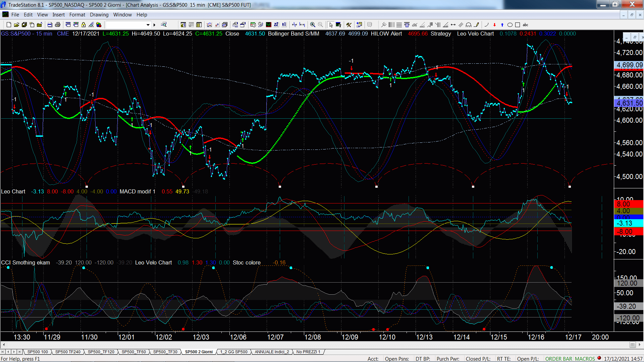644x362 pixels.
Task: Click the padlock lock icon in toolbar
Action: click(84, 25)
